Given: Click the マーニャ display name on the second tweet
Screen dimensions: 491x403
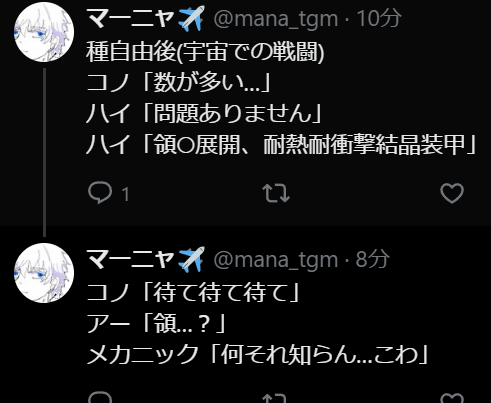Looking at the screenshot, I should 130,259.
